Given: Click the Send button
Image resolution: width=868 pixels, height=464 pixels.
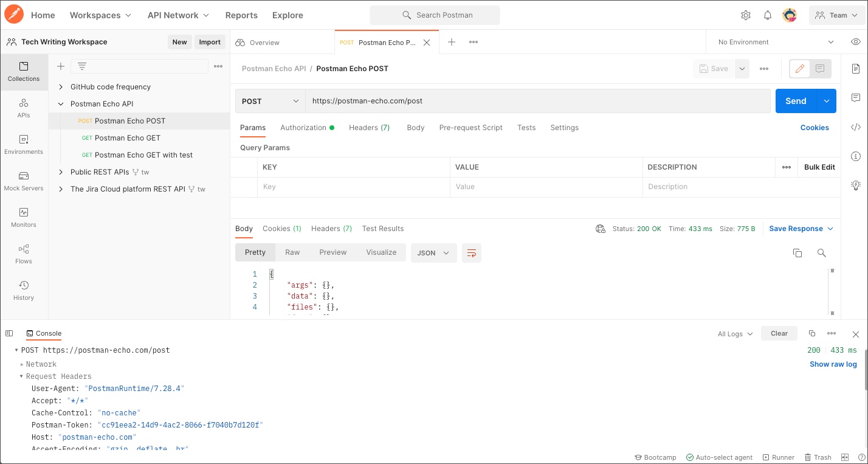Looking at the screenshot, I should 796,101.
